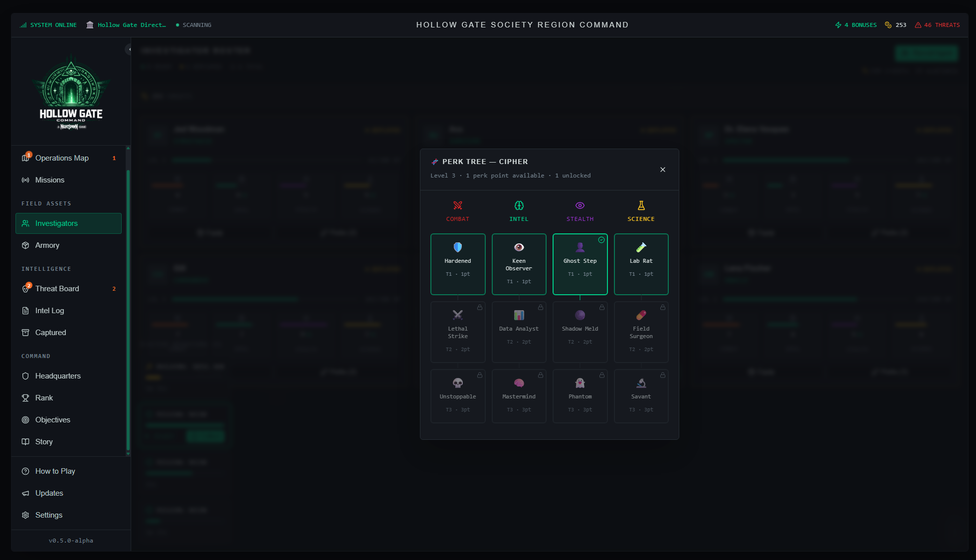Click the Hollow Gate Directorate header label
This screenshot has width=976, height=560.
click(126, 25)
